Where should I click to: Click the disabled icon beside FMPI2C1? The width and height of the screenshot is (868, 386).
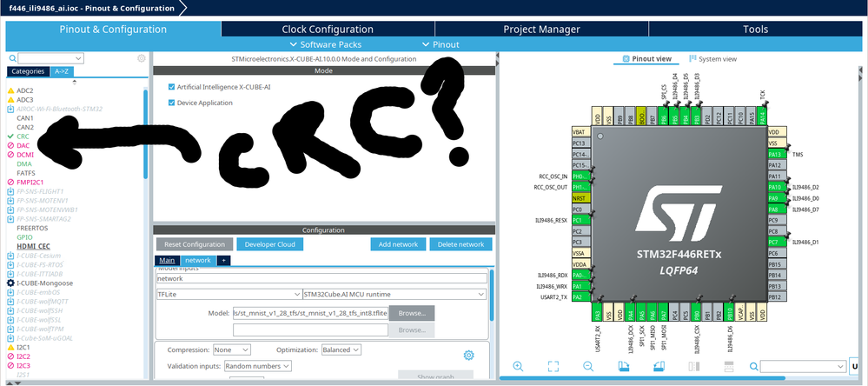pyautogui.click(x=10, y=183)
